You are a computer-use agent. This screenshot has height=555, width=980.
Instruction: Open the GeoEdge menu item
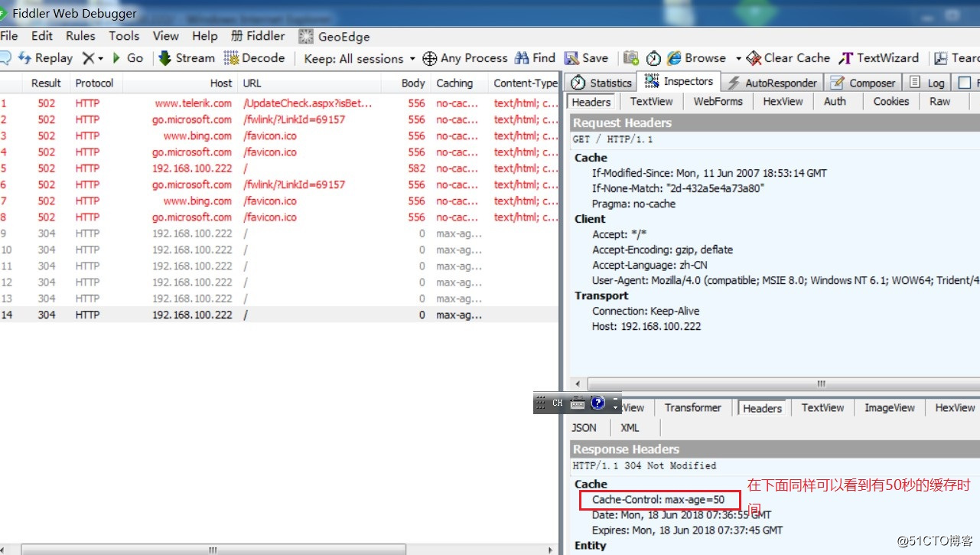coord(334,37)
